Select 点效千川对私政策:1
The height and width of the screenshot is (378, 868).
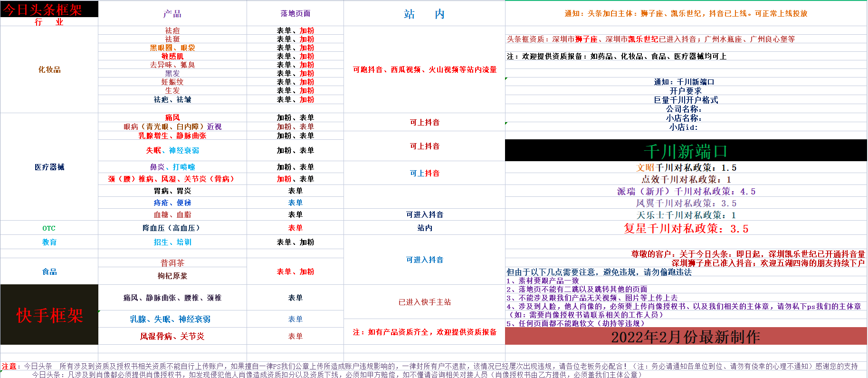point(687,179)
